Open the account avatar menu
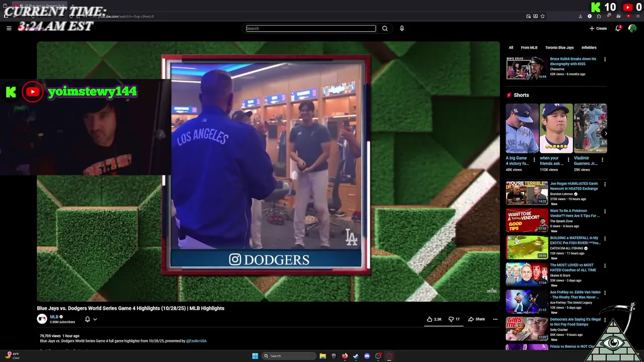Image resolution: width=644 pixels, height=362 pixels. [632, 29]
